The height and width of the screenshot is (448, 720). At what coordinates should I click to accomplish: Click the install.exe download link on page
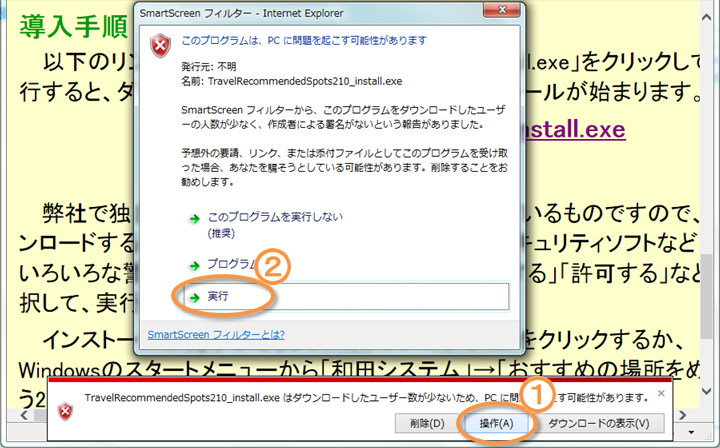(575, 129)
